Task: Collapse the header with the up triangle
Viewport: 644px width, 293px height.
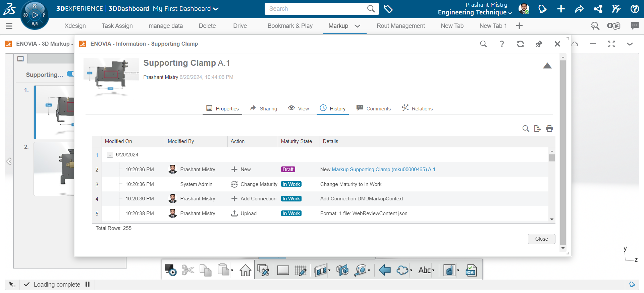Action: (x=547, y=65)
